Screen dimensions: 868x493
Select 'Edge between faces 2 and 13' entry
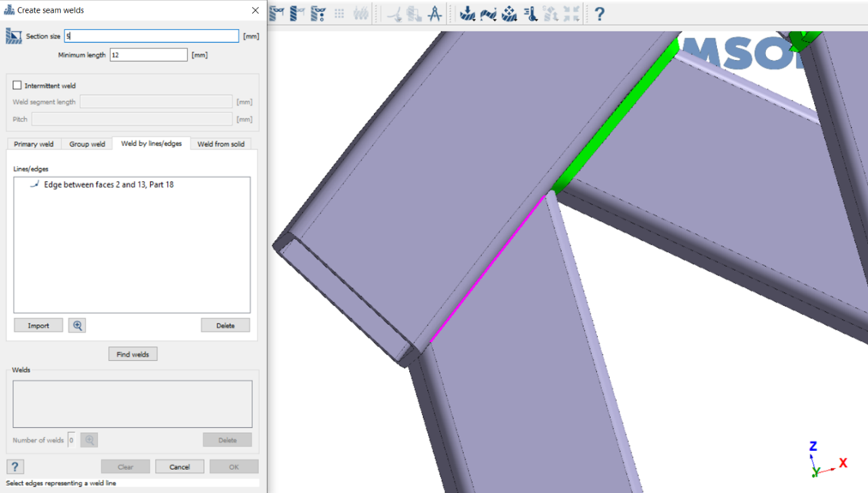click(x=108, y=184)
